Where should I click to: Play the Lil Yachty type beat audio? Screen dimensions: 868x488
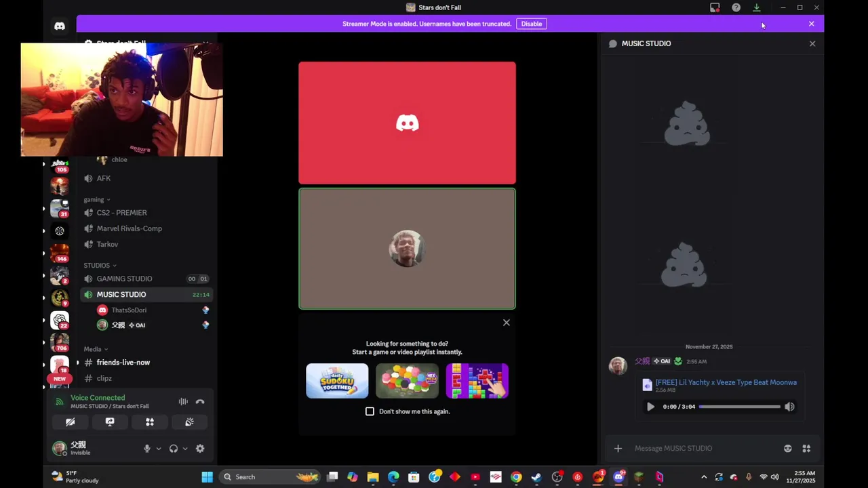coord(650,407)
